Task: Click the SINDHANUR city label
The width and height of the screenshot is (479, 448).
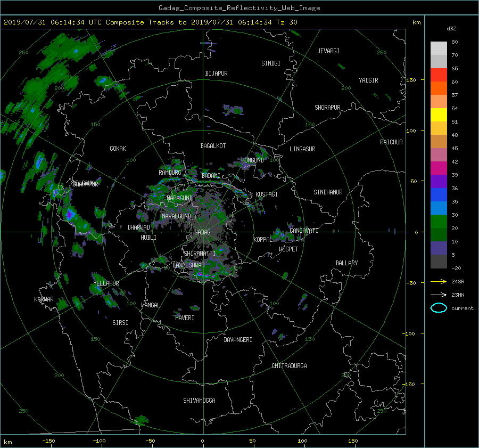Action: (328, 192)
